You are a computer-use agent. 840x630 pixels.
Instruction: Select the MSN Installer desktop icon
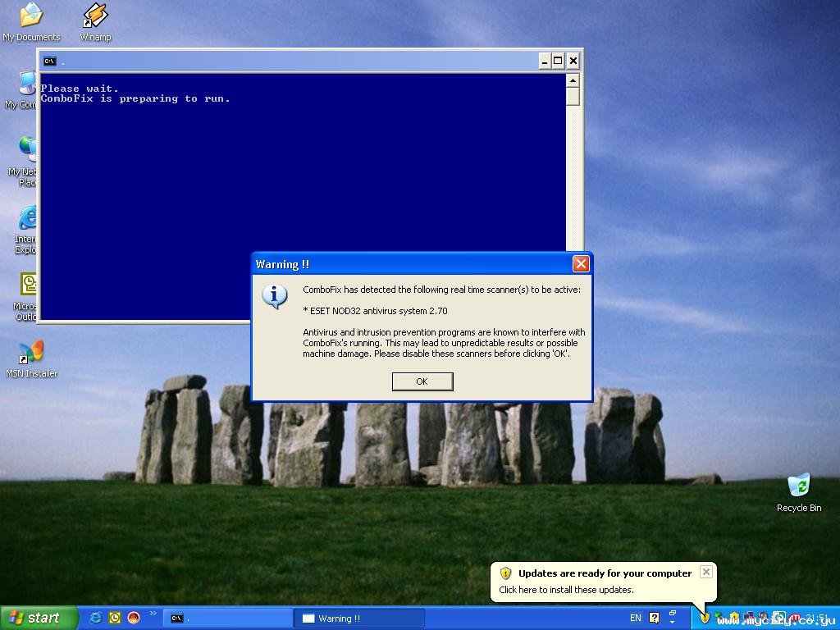click(31, 359)
